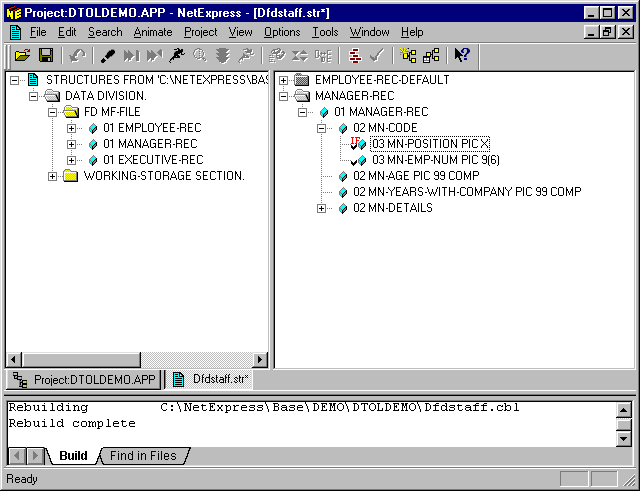Select the MANAGER-REC folder row
Viewport: 640px width, 491px height.
pos(354,96)
